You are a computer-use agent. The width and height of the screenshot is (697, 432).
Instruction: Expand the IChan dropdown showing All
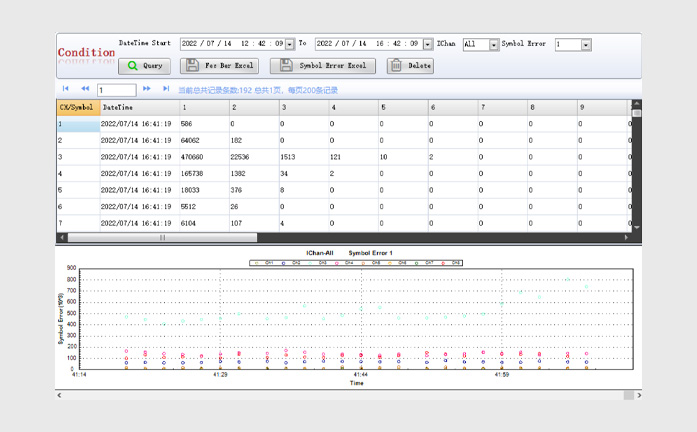[x=493, y=44]
